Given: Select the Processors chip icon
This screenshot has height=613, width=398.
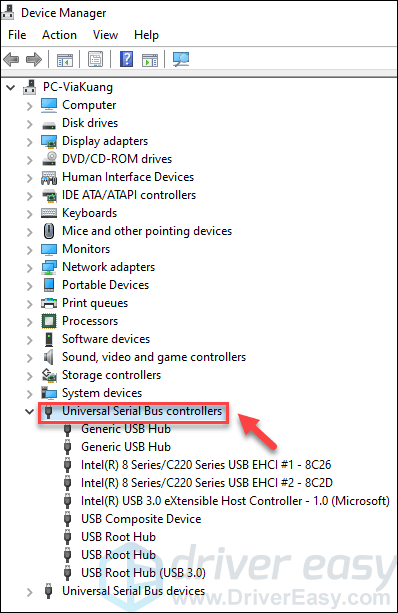Looking at the screenshot, I should click(49, 321).
